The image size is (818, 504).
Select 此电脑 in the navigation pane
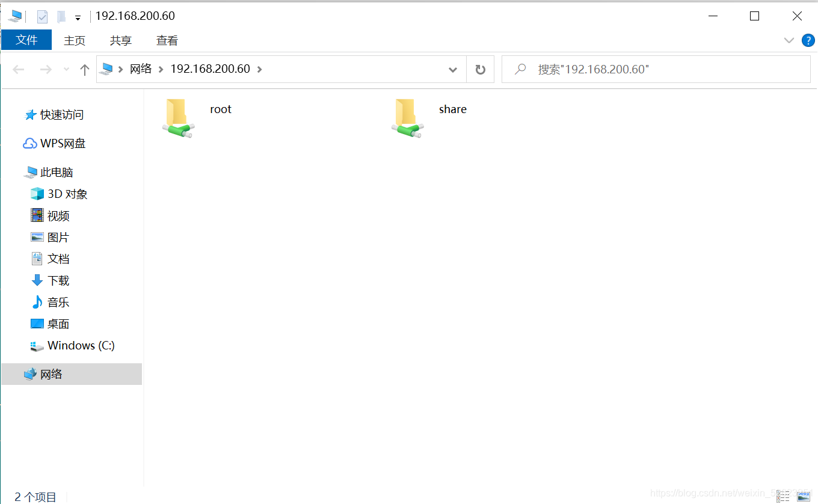click(x=57, y=173)
